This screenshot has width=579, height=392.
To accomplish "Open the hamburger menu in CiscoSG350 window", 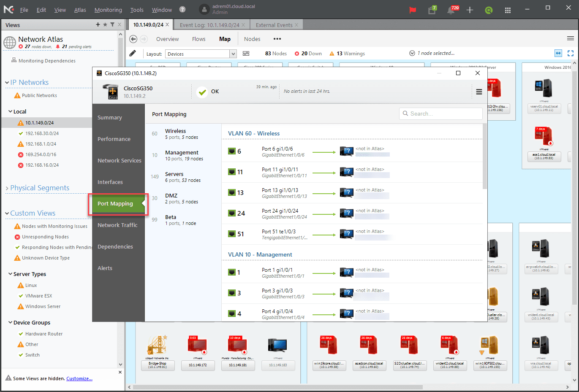I will 479,92.
